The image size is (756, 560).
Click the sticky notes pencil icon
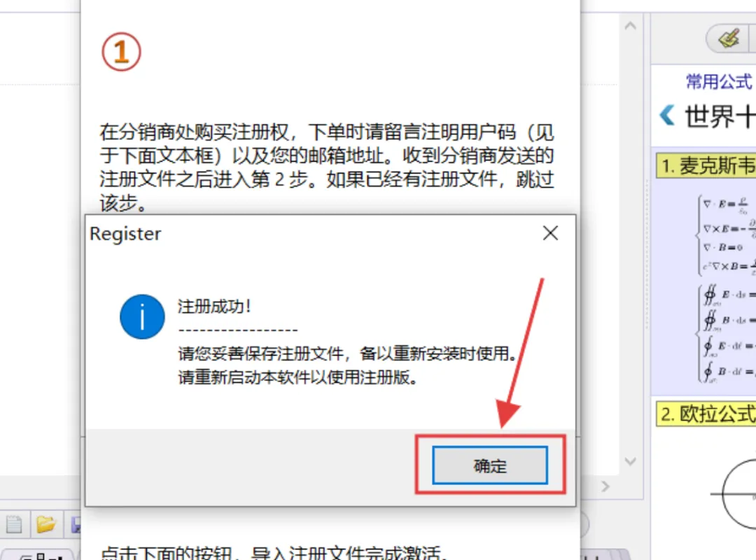click(729, 38)
